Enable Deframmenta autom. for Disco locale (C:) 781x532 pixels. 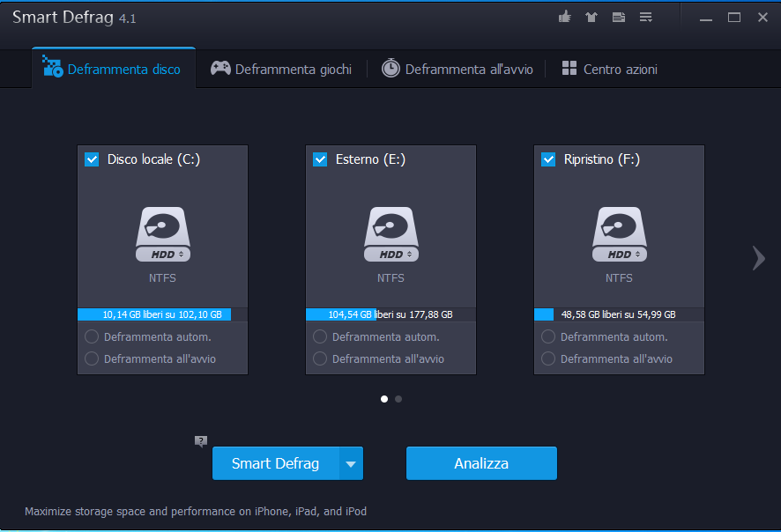tap(92, 337)
